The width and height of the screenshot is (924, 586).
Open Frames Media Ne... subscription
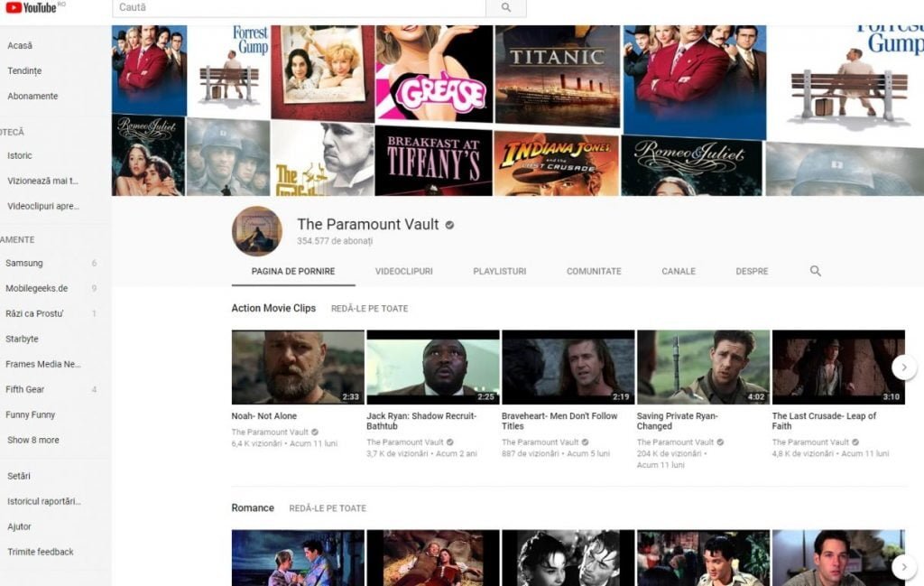[x=43, y=365]
